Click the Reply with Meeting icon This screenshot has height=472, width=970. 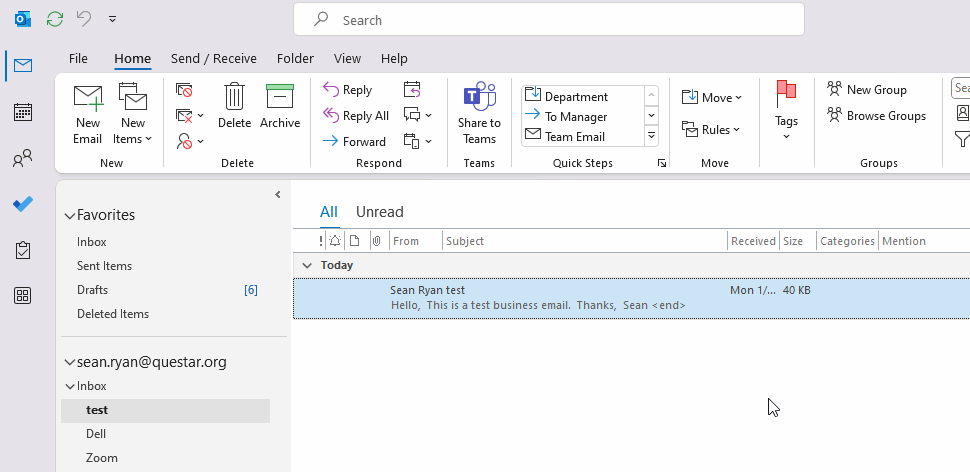click(412, 90)
